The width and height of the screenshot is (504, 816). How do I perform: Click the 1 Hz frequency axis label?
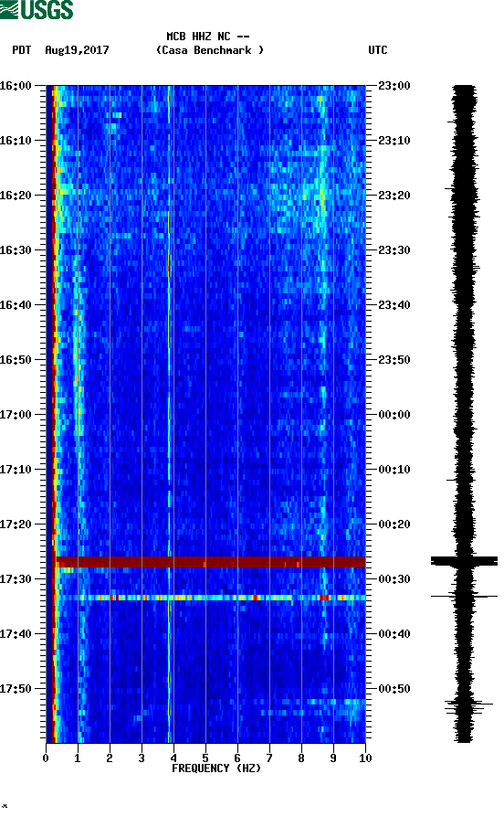click(x=78, y=758)
